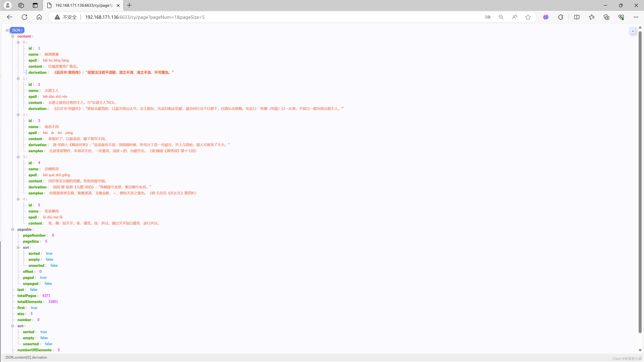This screenshot has height=362, width=644.
Task: Add this page to favorites star
Action: coord(528,17)
